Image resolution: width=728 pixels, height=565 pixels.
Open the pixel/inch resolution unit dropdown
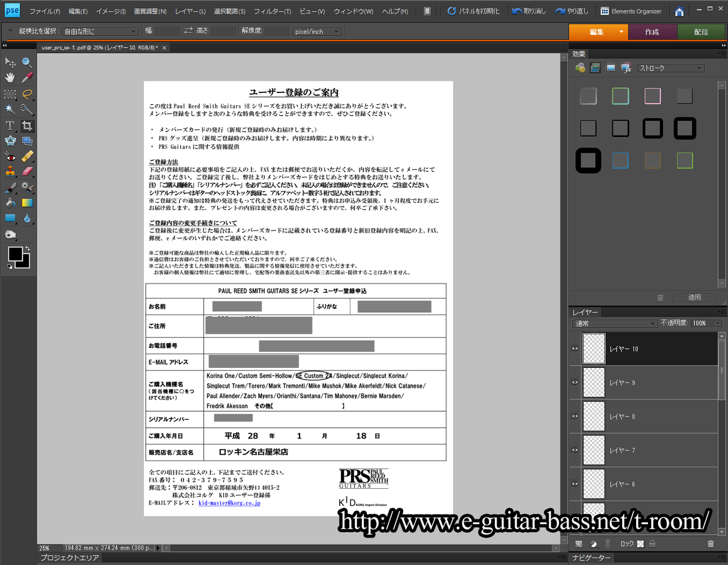tap(317, 31)
